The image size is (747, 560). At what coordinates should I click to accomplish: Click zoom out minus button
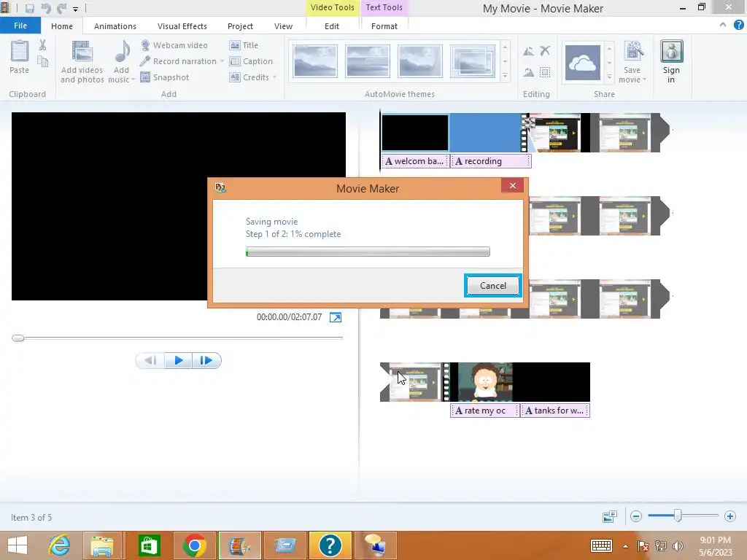pyautogui.click(x=636, y=516)
